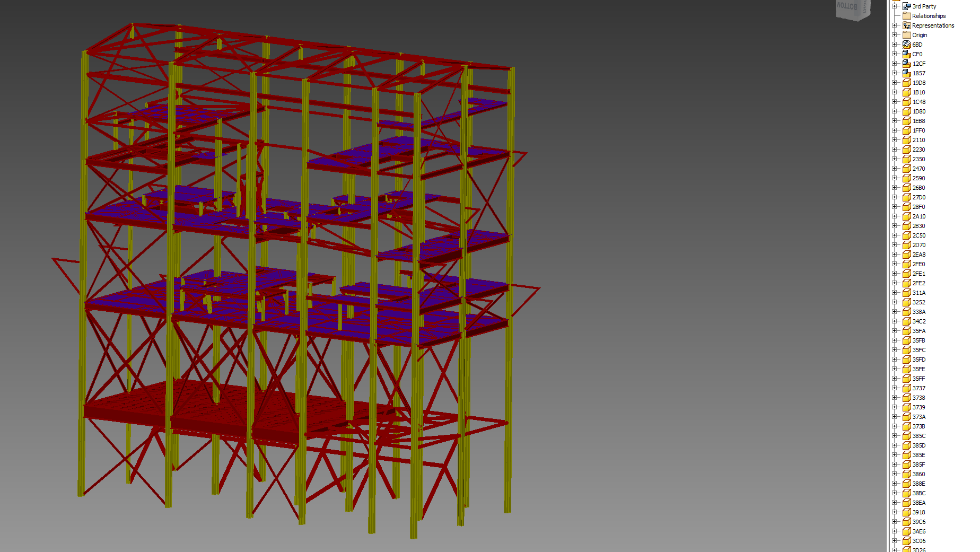Select the 3918 part in the browser

(918, 512)
